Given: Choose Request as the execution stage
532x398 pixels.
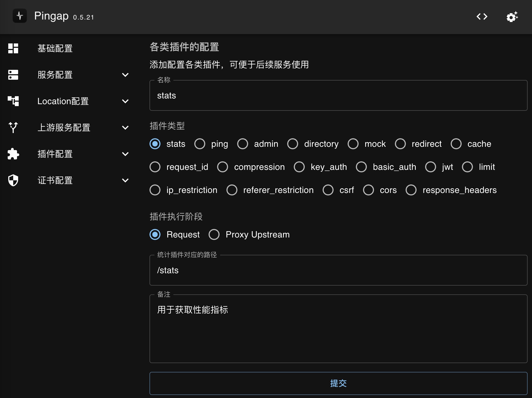Looking at the screenshot, I should point(155,234).
